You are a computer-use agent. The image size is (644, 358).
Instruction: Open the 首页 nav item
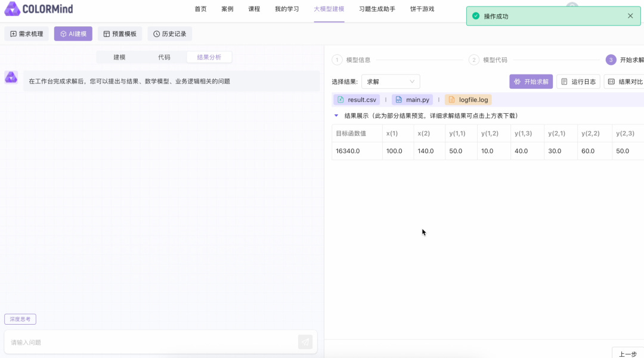[200, 9]
